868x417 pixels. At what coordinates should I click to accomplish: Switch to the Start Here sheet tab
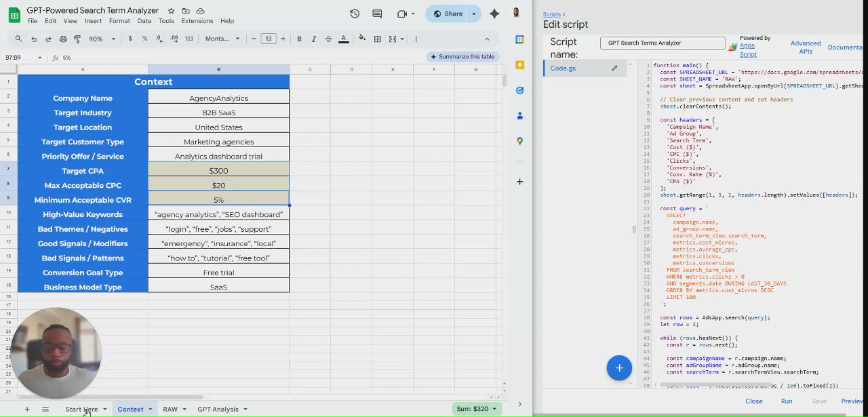pos(81,409)
